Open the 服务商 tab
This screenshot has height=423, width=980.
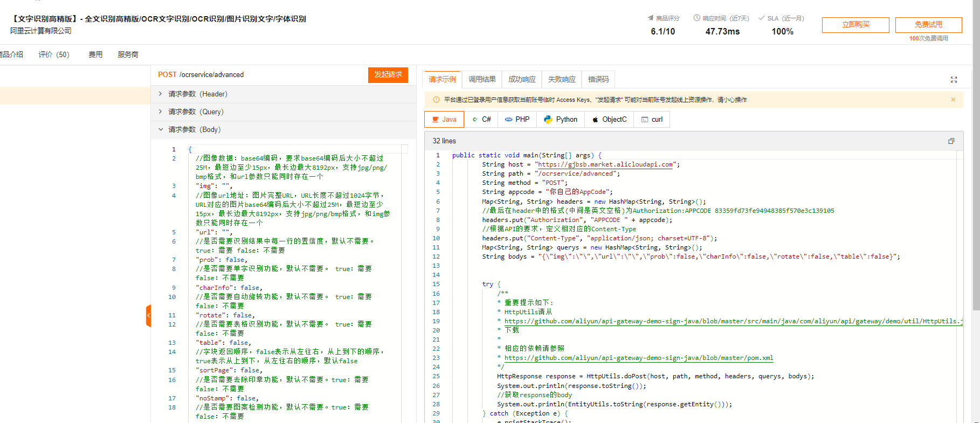tap(128, 54)
